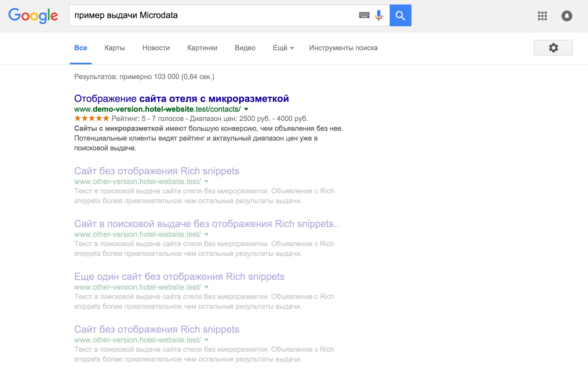
Task: Open the Видео tab
Action: click(x=245, y=48)
